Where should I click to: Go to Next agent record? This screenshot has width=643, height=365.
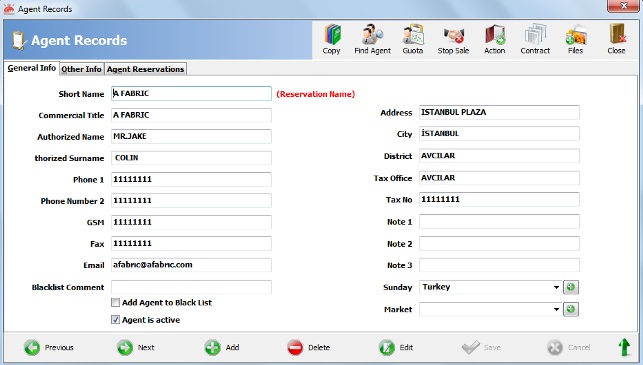[x=136, y=348]
